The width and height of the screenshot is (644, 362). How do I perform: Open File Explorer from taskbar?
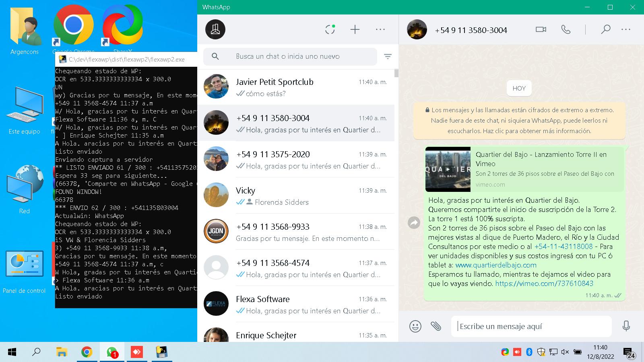[x=62, y=352]
